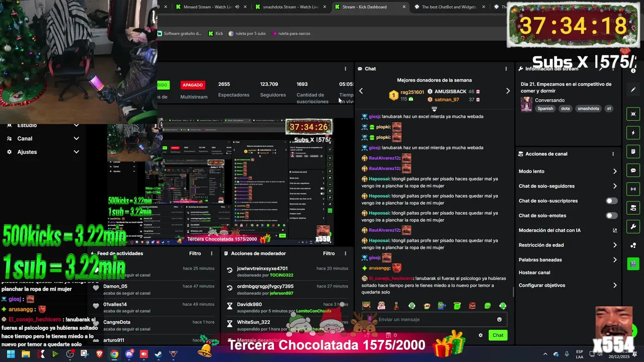Click the solid green icon in right sidebar
Viewport: 644px width, 362px height.
pyautogui.click(x=633, y=263)
